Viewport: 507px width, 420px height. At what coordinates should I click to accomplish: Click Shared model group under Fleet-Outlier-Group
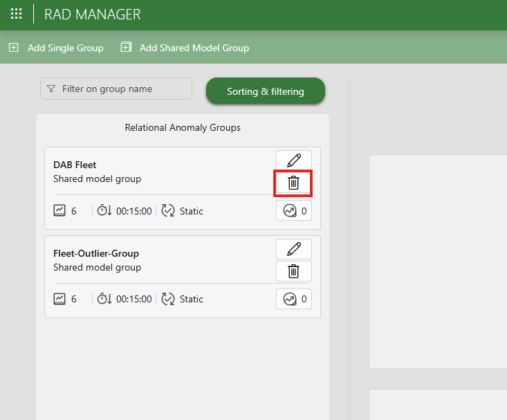(98, 268)
